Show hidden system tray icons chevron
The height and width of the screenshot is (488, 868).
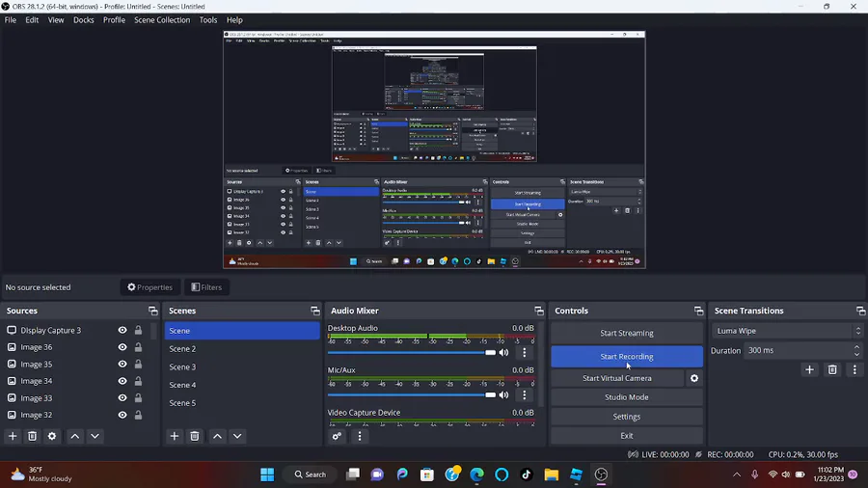coord(737,474)
